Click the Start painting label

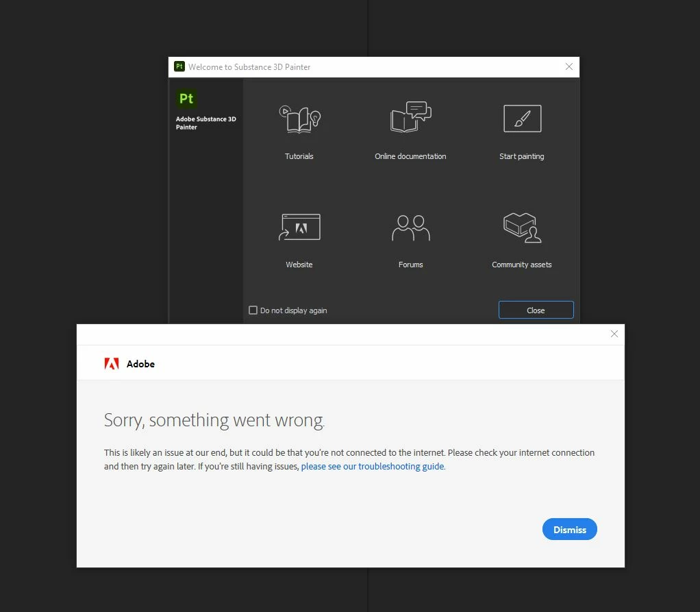pyautogui.click(x=521, y=156)
